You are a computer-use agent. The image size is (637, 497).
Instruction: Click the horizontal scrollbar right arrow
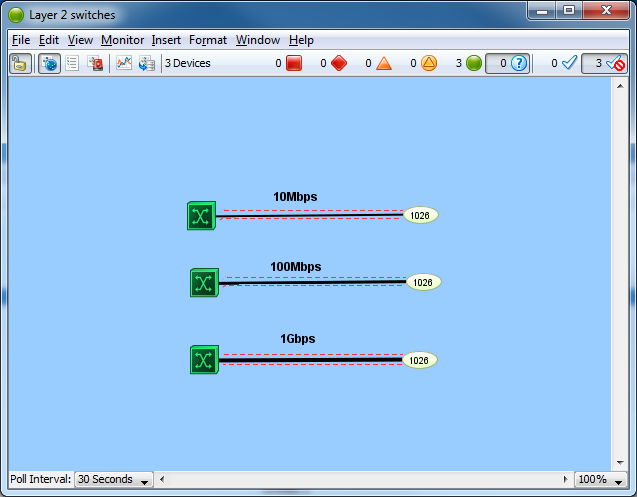pos(565,480)
